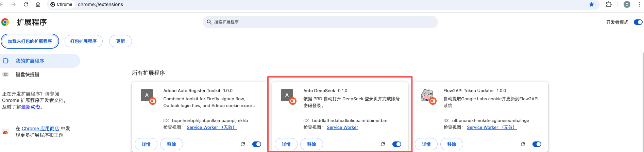Open the user profile avatar
644x152 pixels.
pos(627,4)
